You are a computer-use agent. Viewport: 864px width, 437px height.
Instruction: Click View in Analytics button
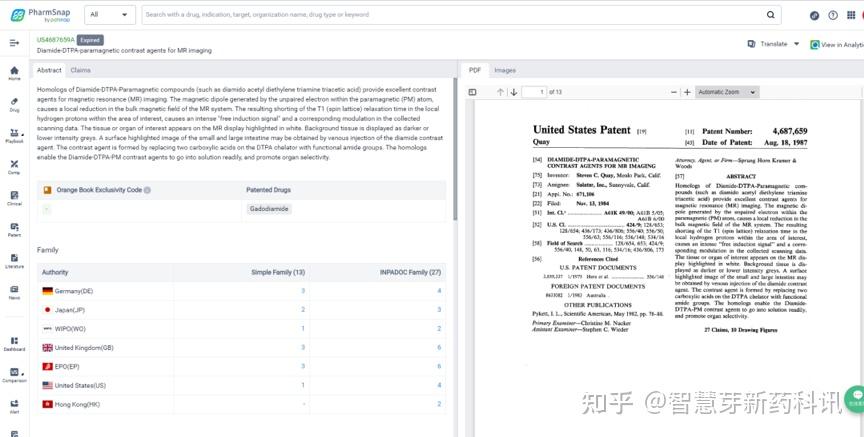coord(836,45)
